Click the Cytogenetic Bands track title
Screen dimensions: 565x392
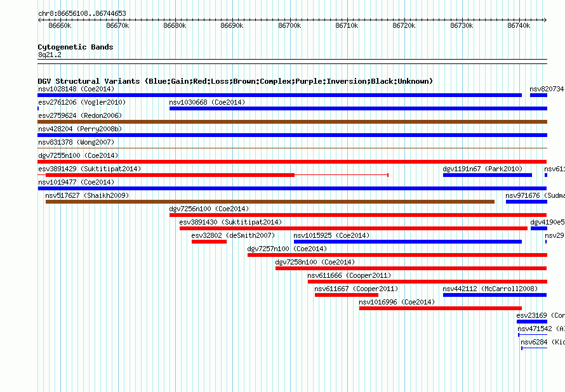pyautogui.click(x=76, y=47)
